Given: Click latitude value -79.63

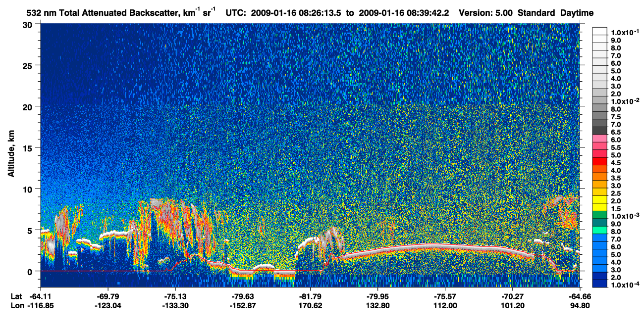Looking at the screenshot, I should click(243, 296).
